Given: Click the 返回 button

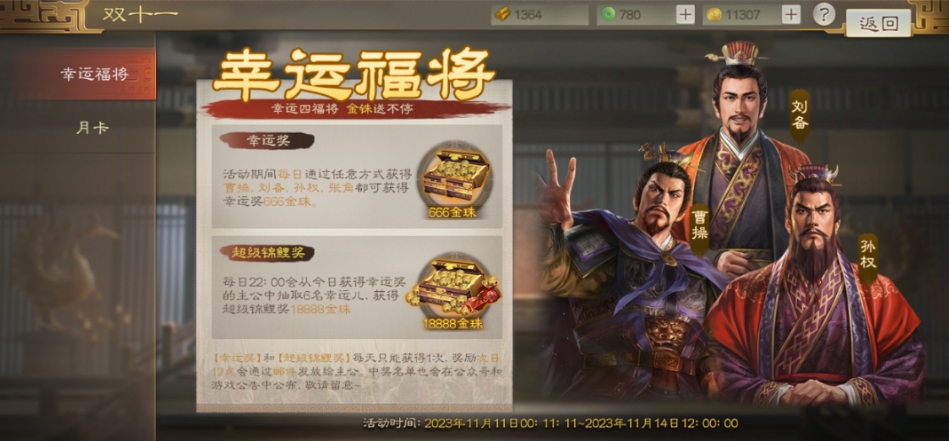Looking at the screenshot, I should coord(878,24).
